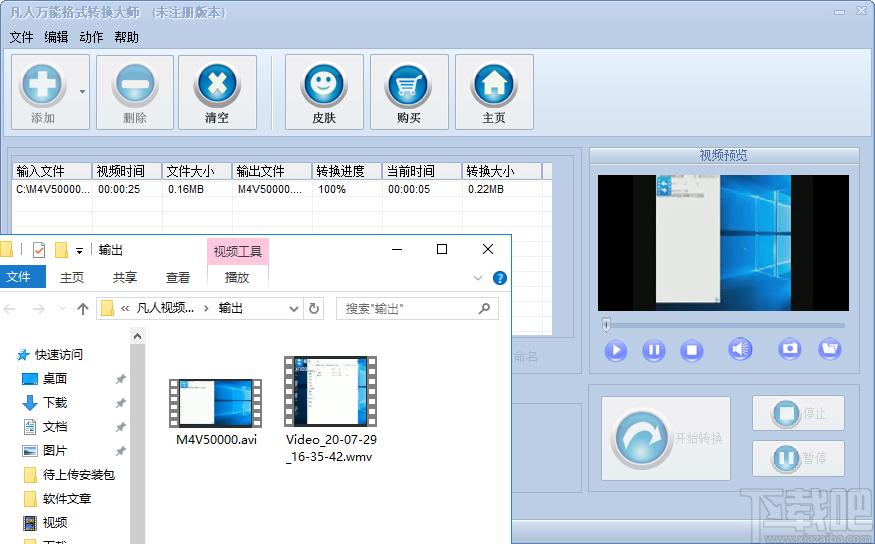This screenshot has width=875, height=544.
Task: Click the Explorer forward arrow
Action: tap(39, 309)
